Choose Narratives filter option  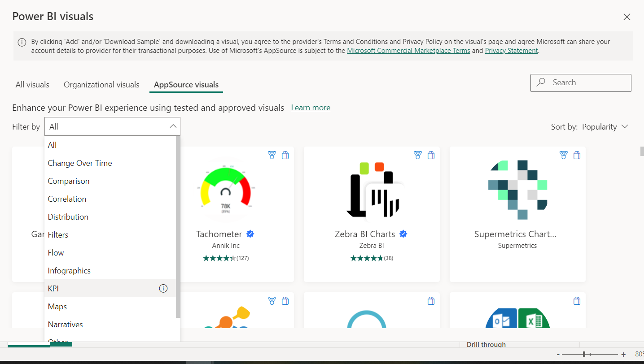point(110,324)
